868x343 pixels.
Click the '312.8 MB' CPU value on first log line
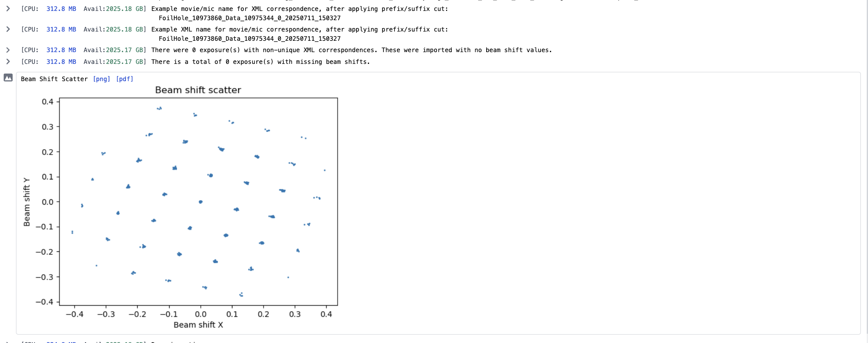coord(61,9)
